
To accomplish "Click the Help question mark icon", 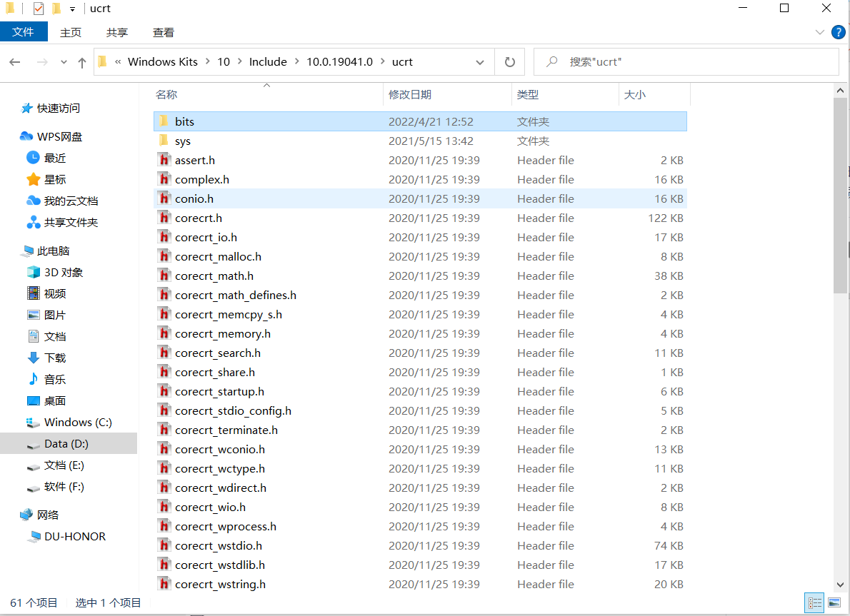I will coord(838,32).
